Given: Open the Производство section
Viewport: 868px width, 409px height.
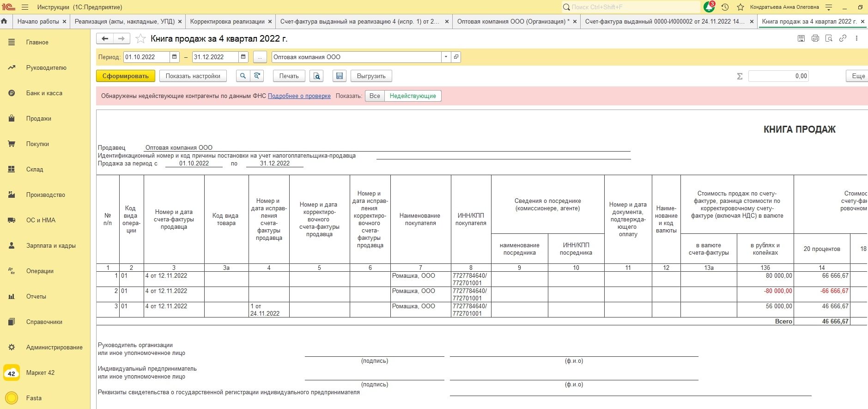Looking at the screenshot, I should 45,195.
